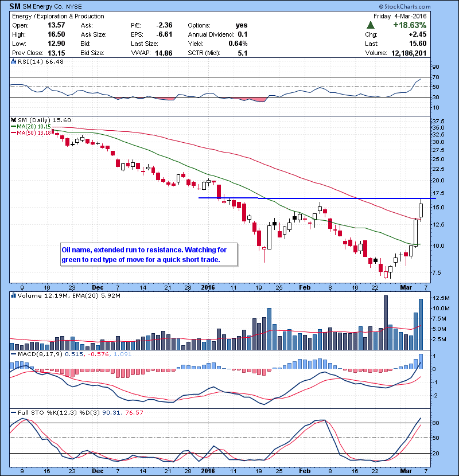
Task: Click the Options value yes
Action: click(x=242, y=25)
